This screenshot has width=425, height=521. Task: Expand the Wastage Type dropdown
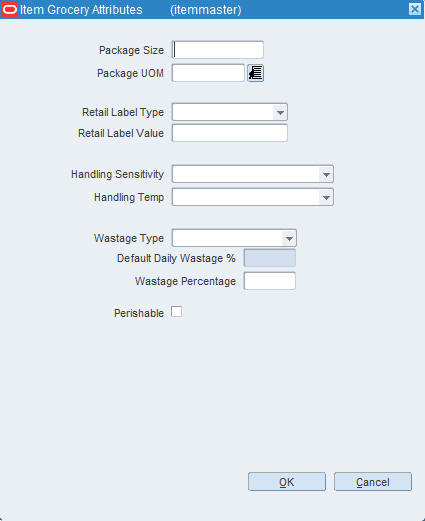289,238
